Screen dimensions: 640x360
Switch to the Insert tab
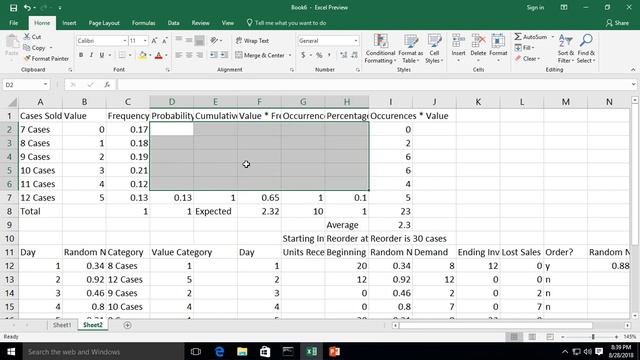click(69, 23)
